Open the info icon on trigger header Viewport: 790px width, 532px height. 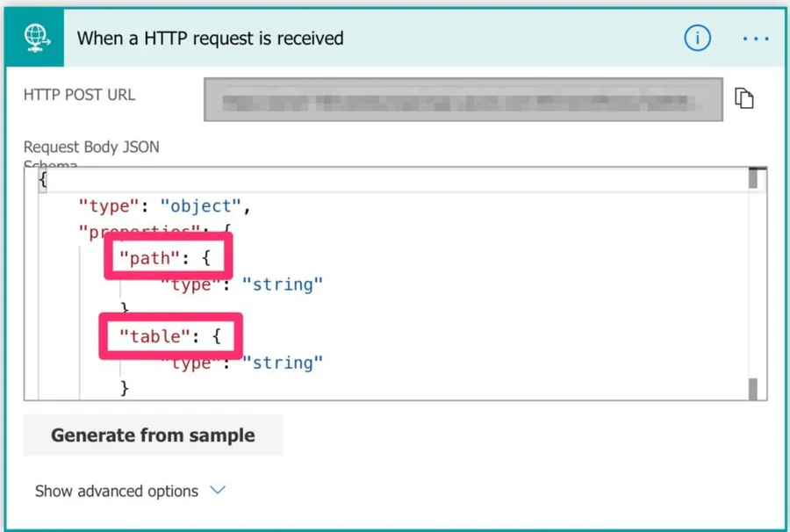pyautogui.click(x=697, y=39)
